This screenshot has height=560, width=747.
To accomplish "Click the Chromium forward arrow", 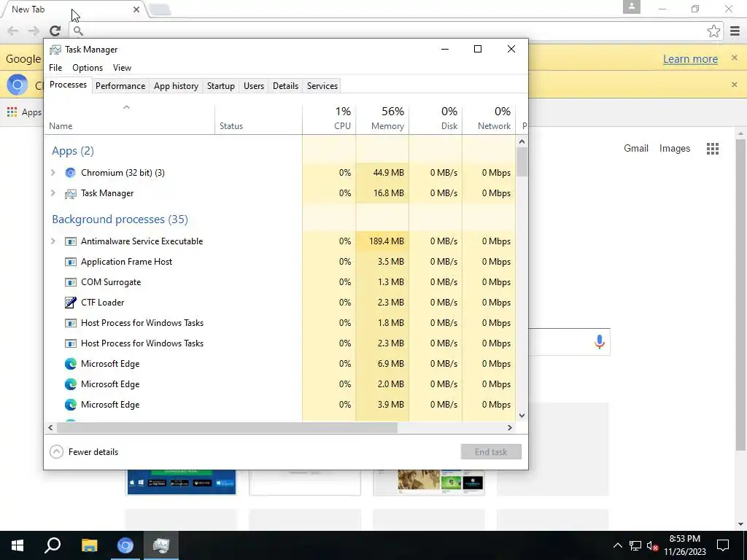I will click(34, 31).
